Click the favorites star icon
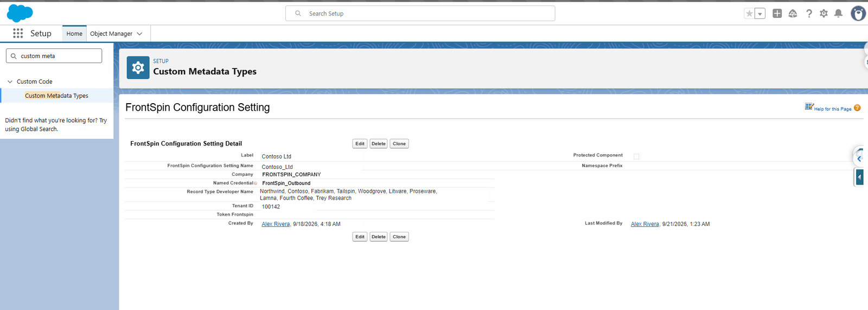Viewport: 868px width, 310px height. click(x=749, y=14)
